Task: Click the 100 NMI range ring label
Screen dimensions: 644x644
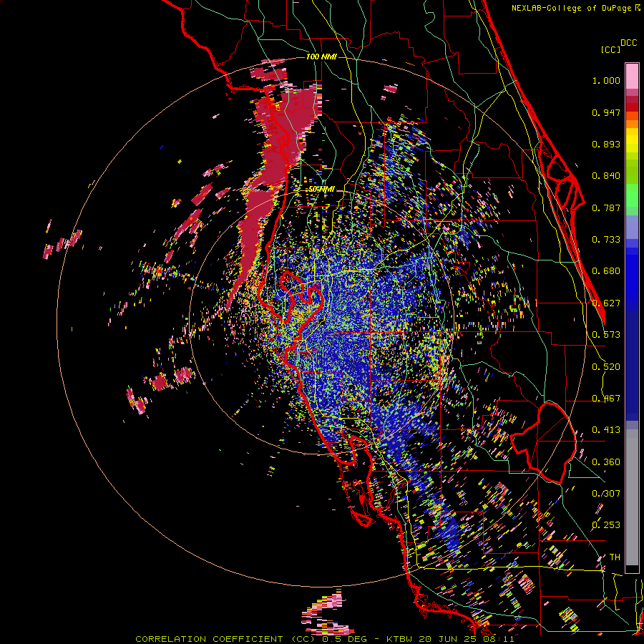Action: coord(321,57)
